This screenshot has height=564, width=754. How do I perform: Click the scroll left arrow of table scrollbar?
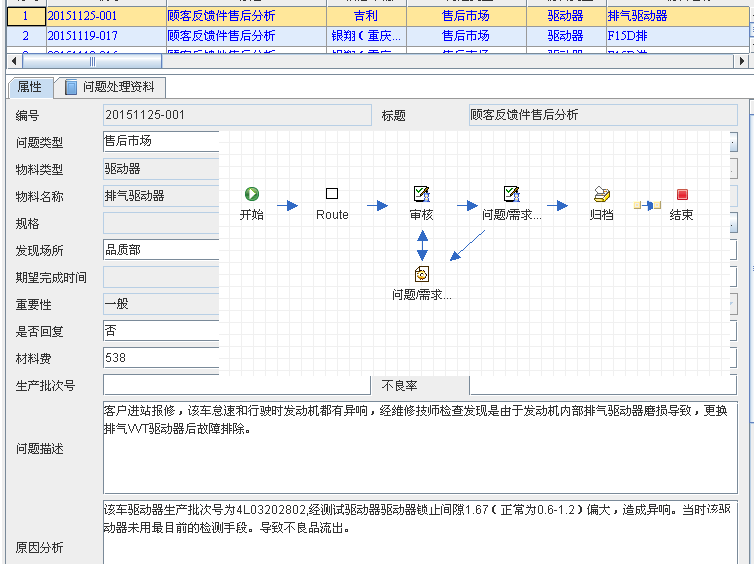click(14, 61)
